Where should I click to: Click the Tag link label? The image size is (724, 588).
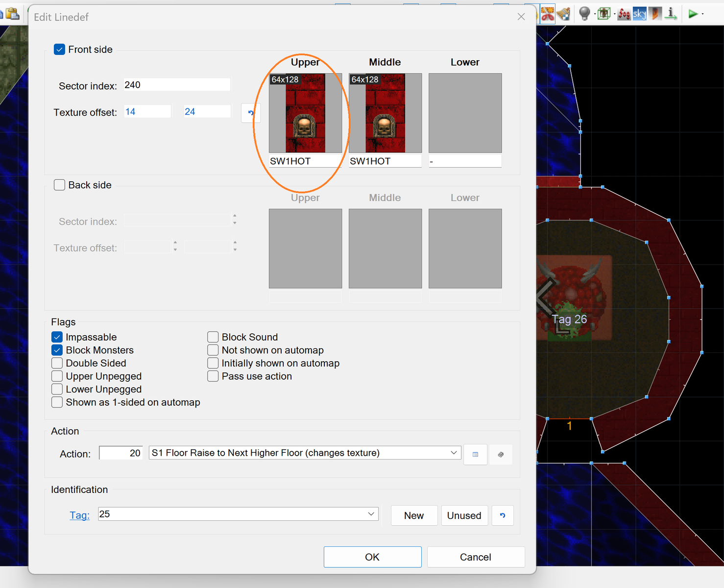(x=79, y=515)
